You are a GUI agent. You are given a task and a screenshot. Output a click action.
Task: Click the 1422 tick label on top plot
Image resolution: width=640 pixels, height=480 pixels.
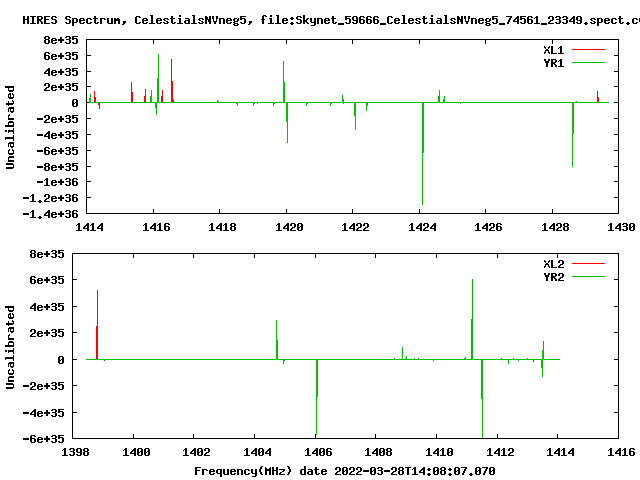click(355, 227)
